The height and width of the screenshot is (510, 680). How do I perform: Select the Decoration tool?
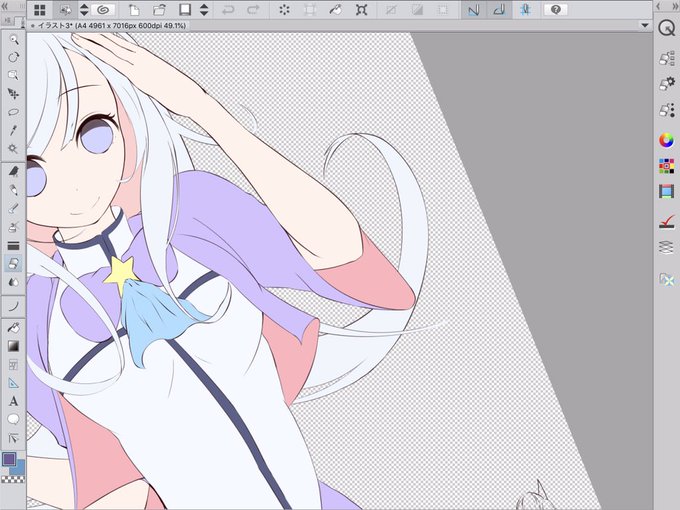[x=14, y=245]
